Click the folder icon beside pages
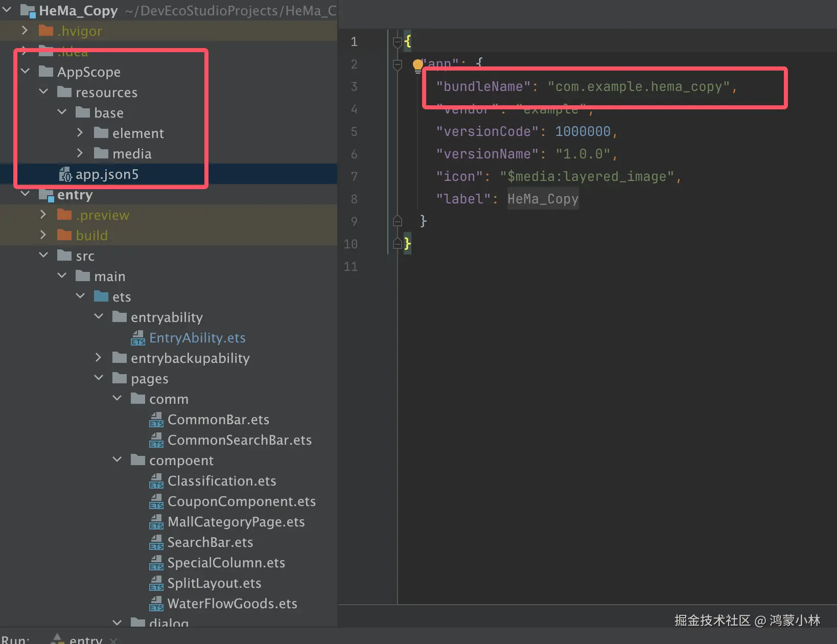 [x=120, y=378]
